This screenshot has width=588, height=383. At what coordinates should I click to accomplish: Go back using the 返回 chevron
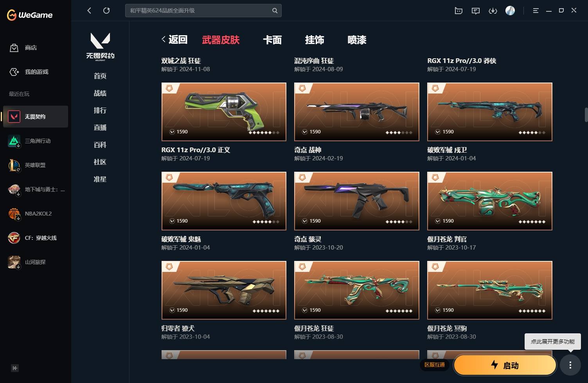coord(174,40)
